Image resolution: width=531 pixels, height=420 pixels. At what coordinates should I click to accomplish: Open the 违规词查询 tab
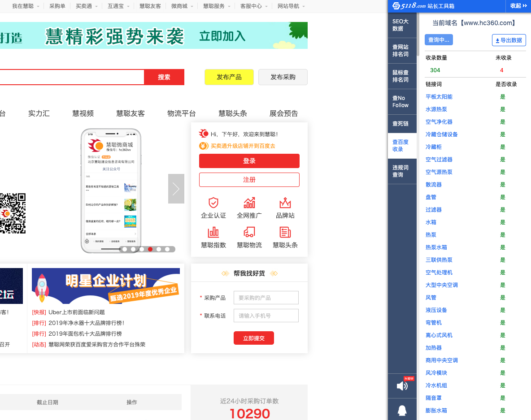pos(402,171)
